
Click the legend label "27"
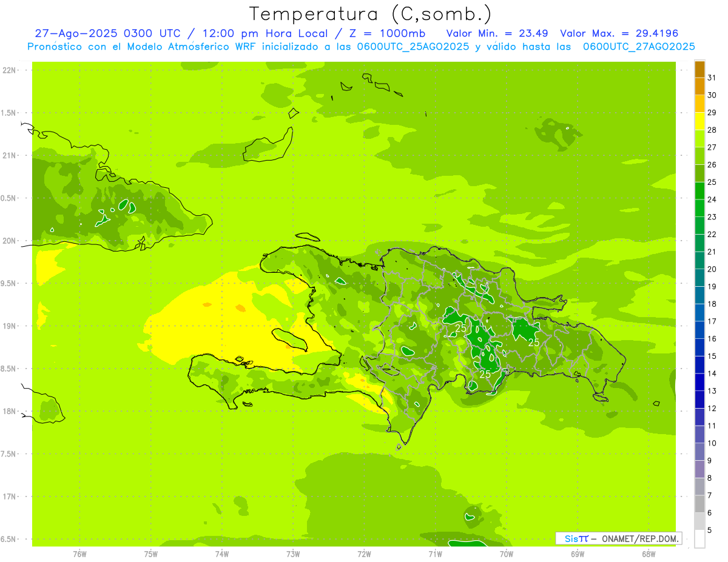(712, 147)
